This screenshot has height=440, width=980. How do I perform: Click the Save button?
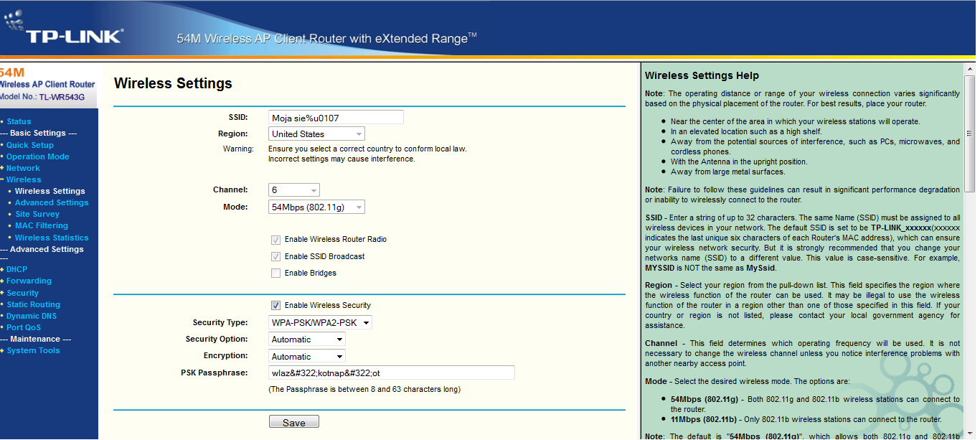(294, 422)
